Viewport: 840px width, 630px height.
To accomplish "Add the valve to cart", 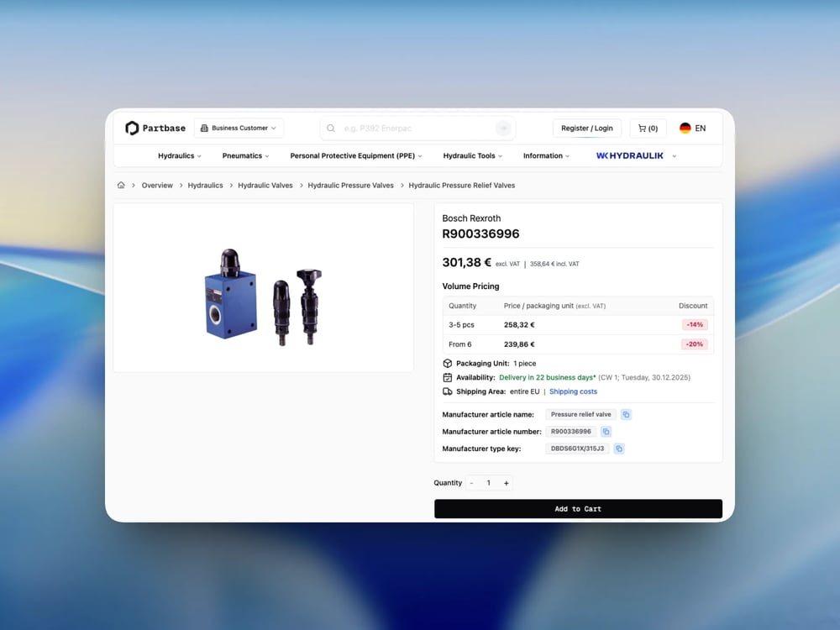I will pyautogui.click(x=578, y=509).
